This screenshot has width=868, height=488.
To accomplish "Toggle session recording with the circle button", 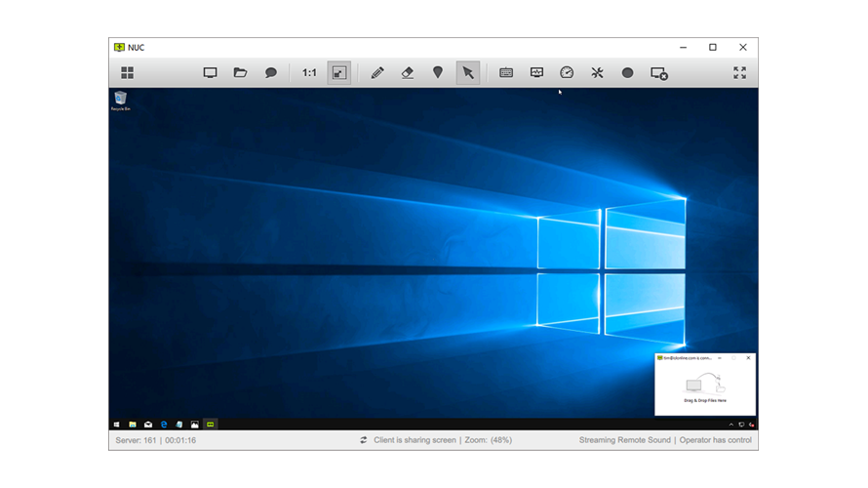I will pos(627,73).
